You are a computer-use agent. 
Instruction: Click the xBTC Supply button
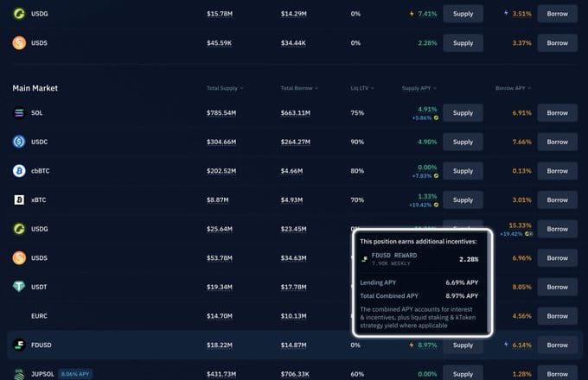point(463,199)
